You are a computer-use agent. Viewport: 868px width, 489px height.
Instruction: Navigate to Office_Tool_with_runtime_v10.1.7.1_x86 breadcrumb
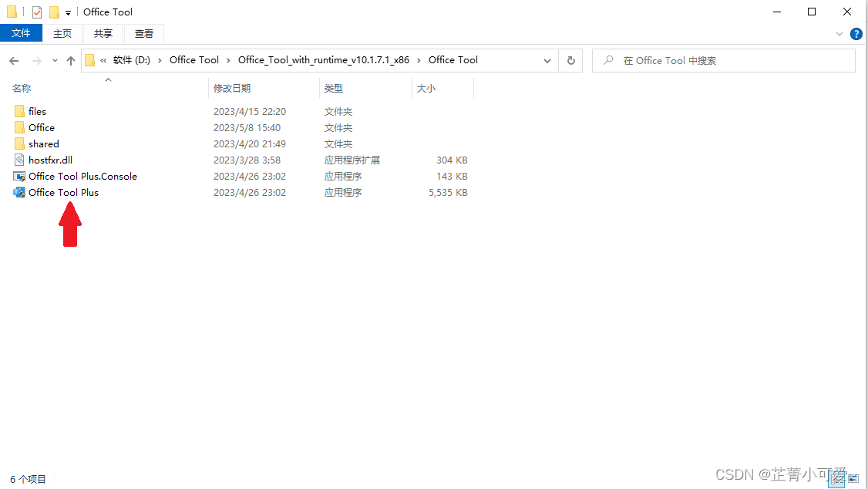click(324, 60)
